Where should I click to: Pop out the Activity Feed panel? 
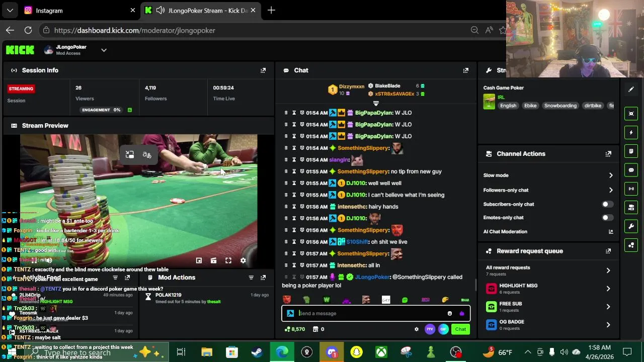click(127, 278)
